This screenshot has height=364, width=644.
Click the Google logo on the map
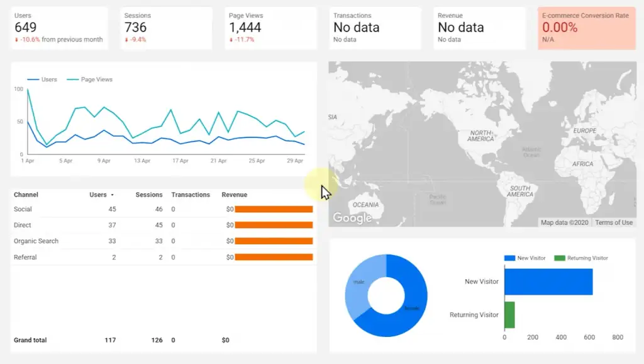[x=352, y=218]
